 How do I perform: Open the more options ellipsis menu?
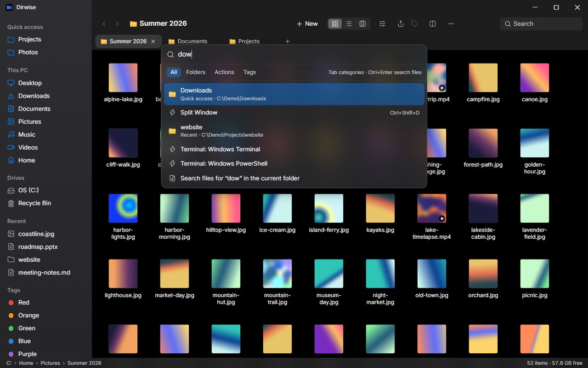(451, 24)
